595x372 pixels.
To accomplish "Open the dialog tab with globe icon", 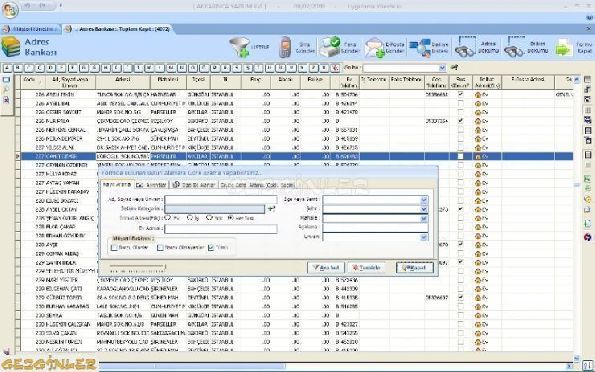I will point(194,184).
